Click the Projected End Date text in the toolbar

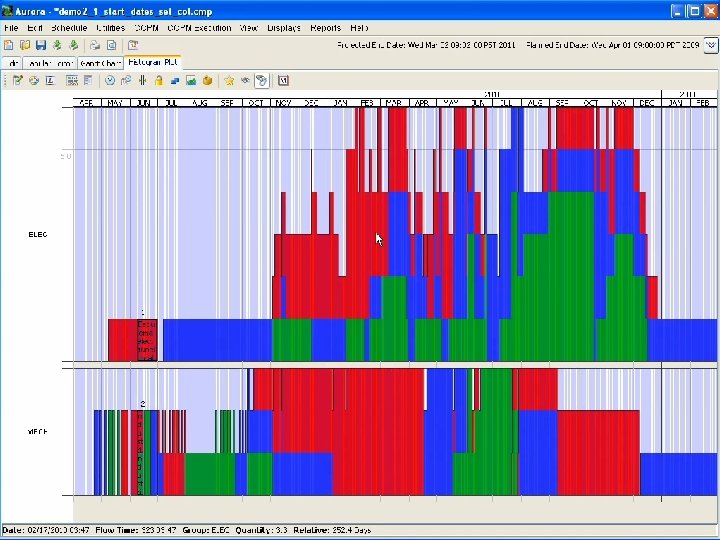tap(426, 45)
